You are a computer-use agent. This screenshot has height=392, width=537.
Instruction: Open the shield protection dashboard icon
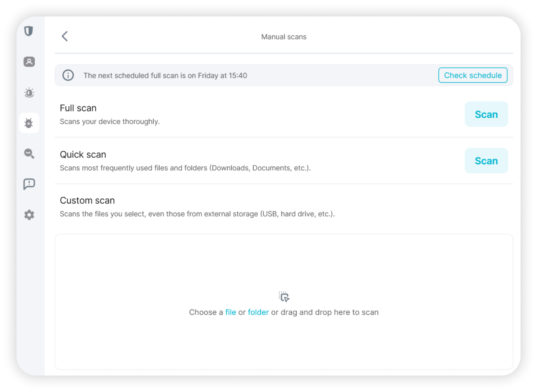click(29, 31)
